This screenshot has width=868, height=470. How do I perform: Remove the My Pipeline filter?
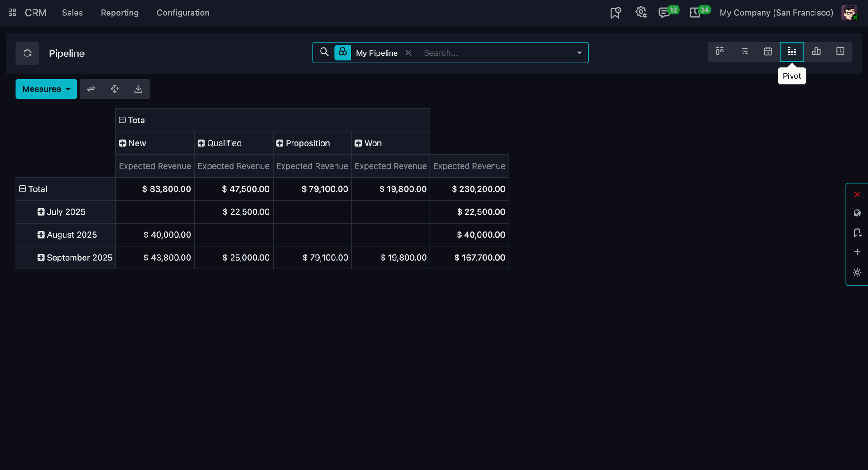[x=408, y=53]
